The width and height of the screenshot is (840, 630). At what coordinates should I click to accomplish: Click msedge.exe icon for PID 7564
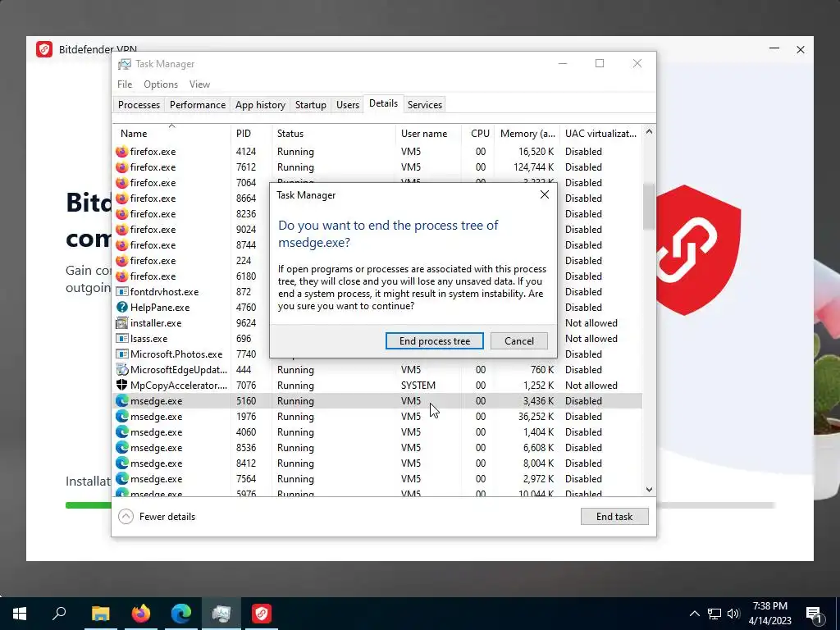pos(122,478)
